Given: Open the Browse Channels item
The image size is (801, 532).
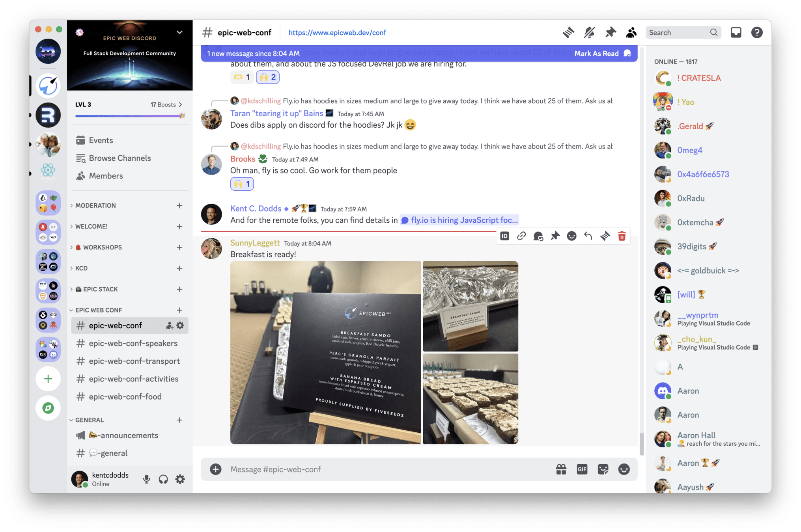Looking at the screenshot, I should coord(119,158).
